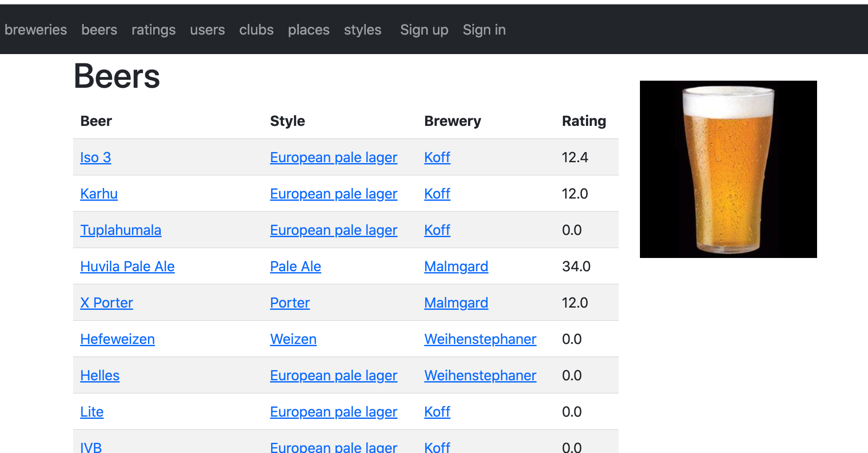Open the breweries navigation link

click(x=36, y=30)
